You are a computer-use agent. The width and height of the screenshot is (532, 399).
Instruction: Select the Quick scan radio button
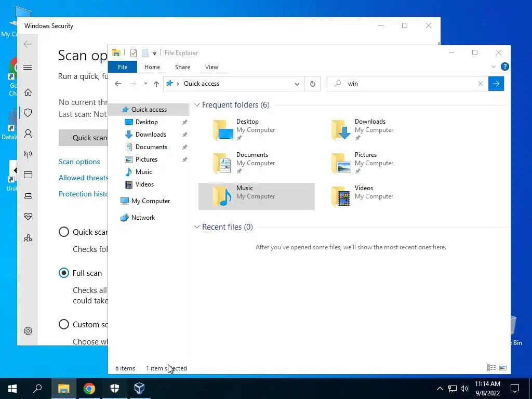[64, 232]
